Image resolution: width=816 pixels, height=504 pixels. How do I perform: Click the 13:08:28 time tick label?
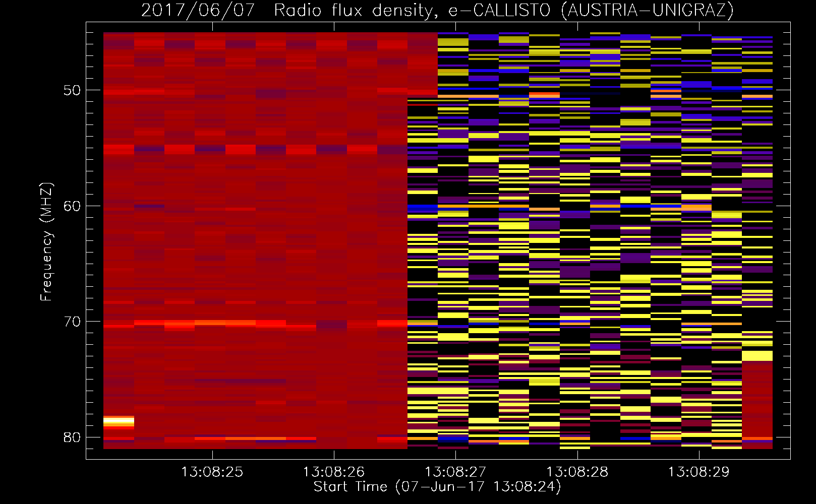[x=577, y=472]
